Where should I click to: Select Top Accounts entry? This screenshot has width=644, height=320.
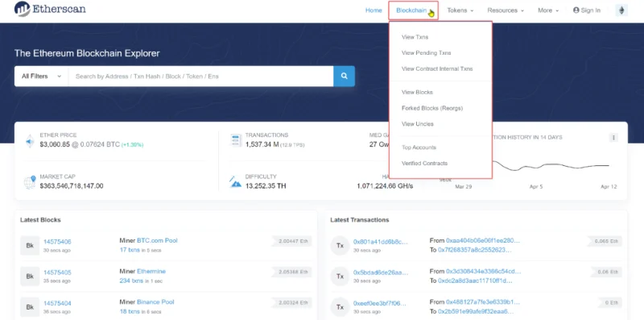pos(419,148)
